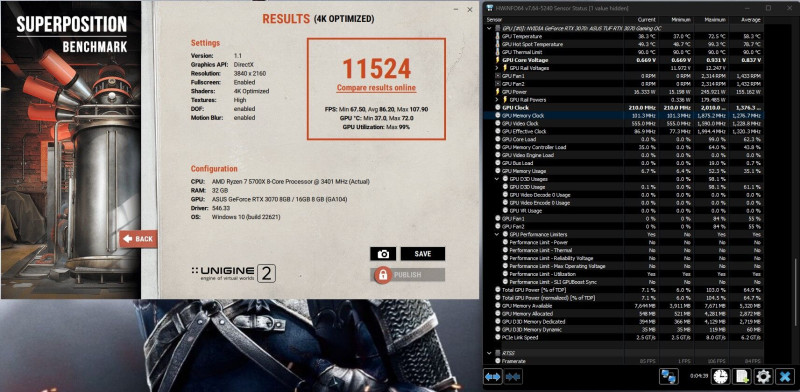Screen dimensions: 800x392
Task: Click the circle icon beside Framerate
Action: 497,361
